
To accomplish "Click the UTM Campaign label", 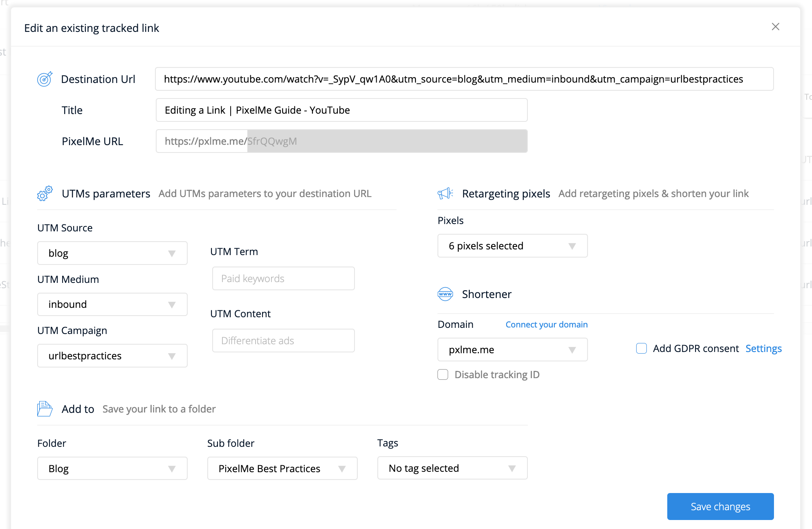I will point(72,330).
